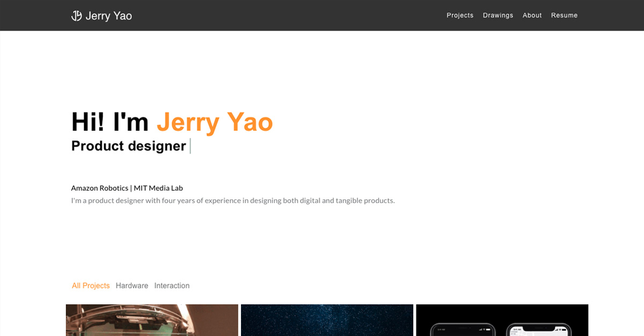This screenshot has width=644, height=336.
Task: Click the orange Jerry Yao heading text
Action: tap(215, 122)
